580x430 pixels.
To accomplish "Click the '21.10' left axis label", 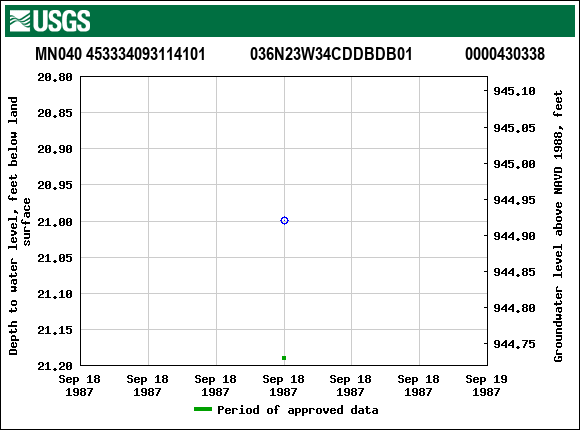I will click(55, 294).
